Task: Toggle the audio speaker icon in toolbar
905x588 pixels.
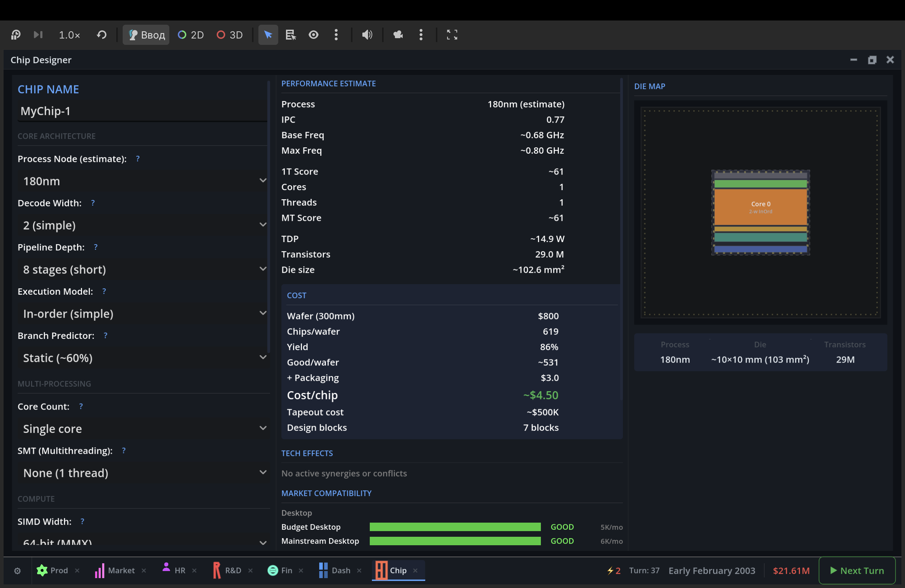Action: point(367,35)
